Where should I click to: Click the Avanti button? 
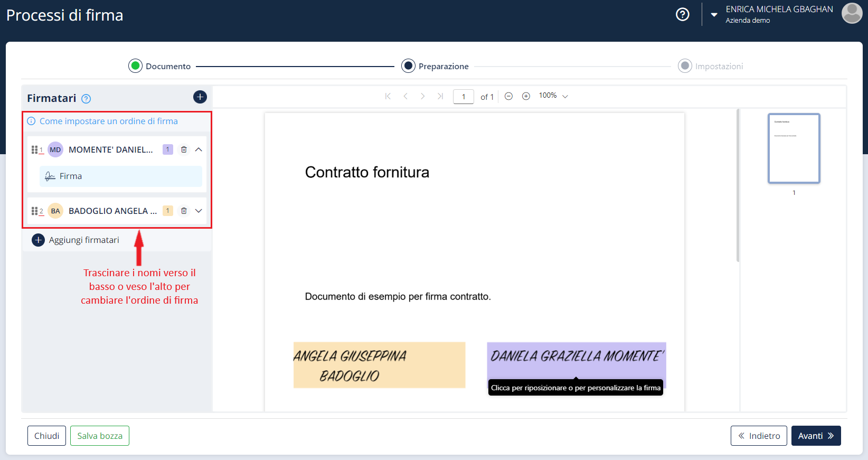pos(816,436)
